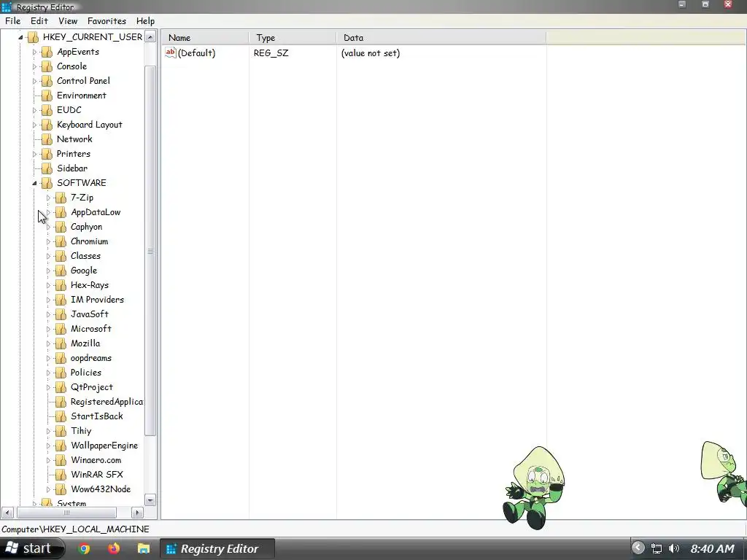Select the (Default) registry value

[x=196, y=52]
